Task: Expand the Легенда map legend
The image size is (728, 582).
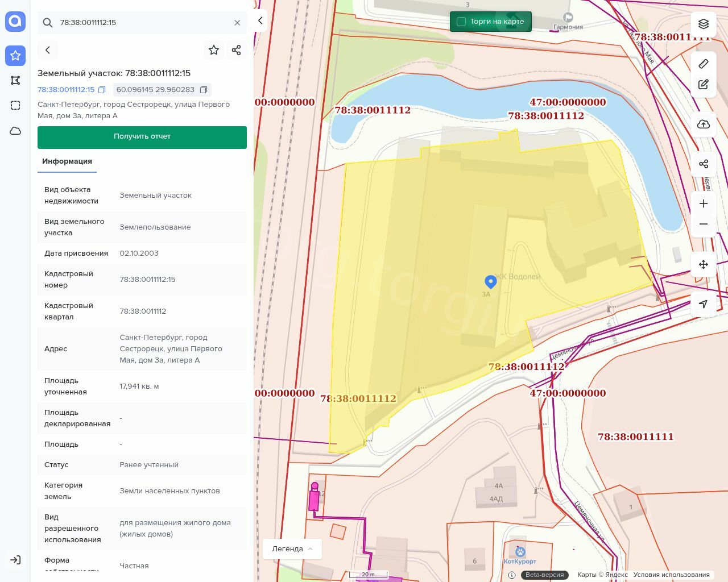Action: (292, 548)
